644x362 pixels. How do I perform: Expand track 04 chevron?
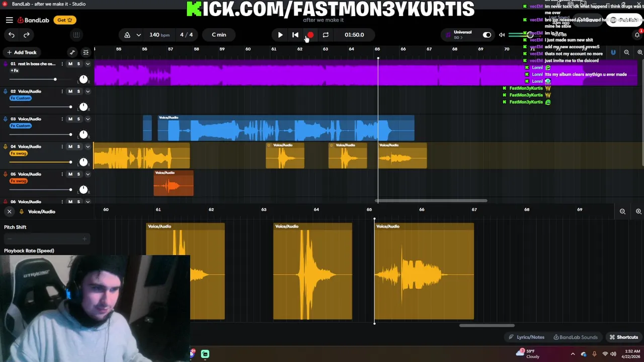click(88, 147)
